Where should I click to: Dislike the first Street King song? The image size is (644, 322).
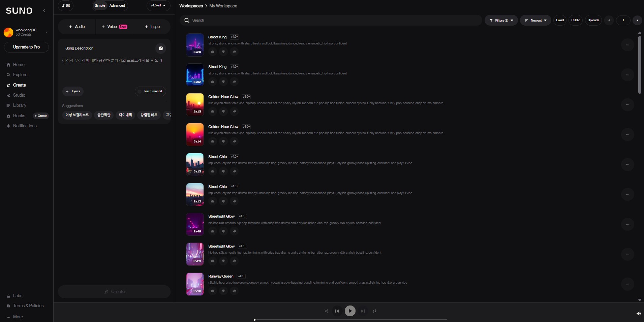tap(223, 52)
